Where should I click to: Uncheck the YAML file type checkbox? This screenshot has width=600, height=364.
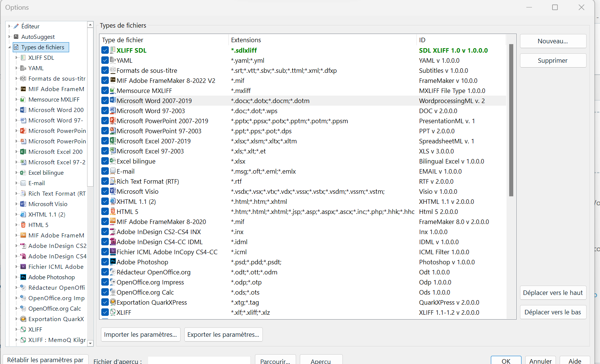pos(105,60)
